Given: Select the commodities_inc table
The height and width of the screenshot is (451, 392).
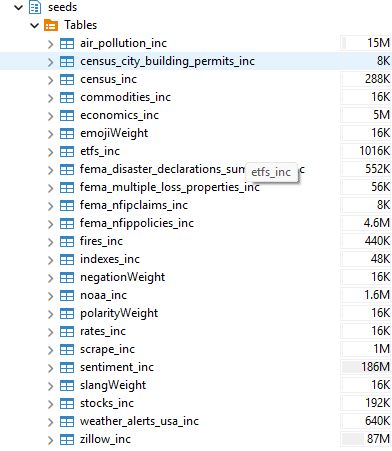Looking at the screenshot, I should pos(125,97).
